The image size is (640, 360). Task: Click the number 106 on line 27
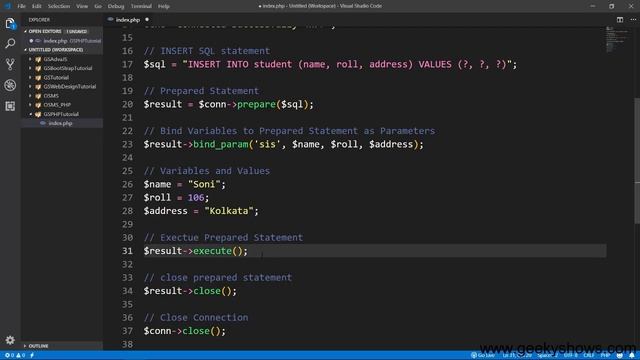coord(196,198)
